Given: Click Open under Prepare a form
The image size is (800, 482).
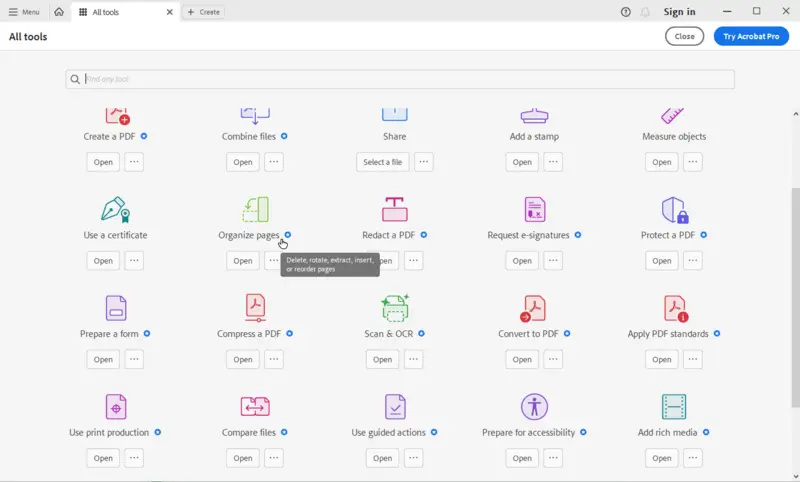Looking at the screenshot, I should 103,359.
